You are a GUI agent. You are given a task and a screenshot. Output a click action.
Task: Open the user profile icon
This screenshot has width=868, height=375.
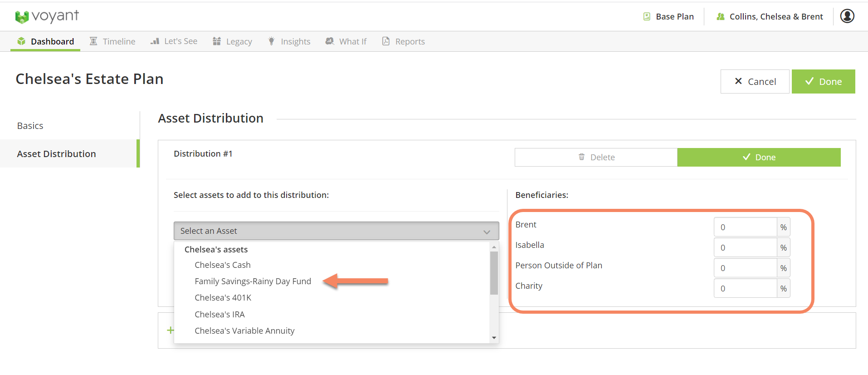pos(847,16)
